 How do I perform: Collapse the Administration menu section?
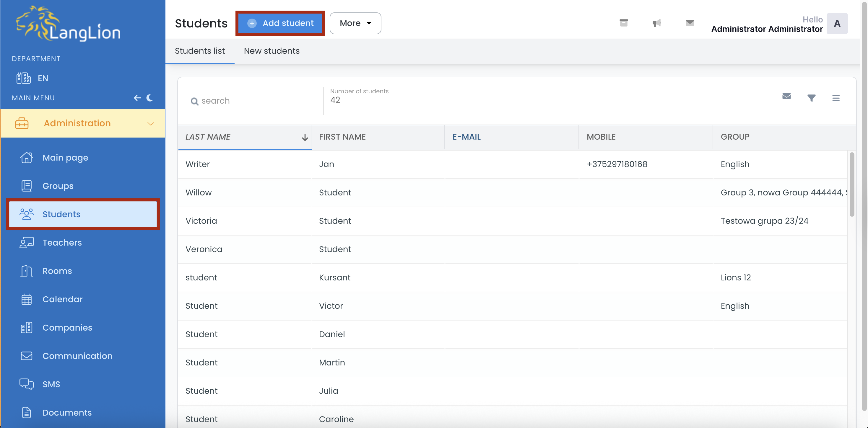(x=151, y=124)
